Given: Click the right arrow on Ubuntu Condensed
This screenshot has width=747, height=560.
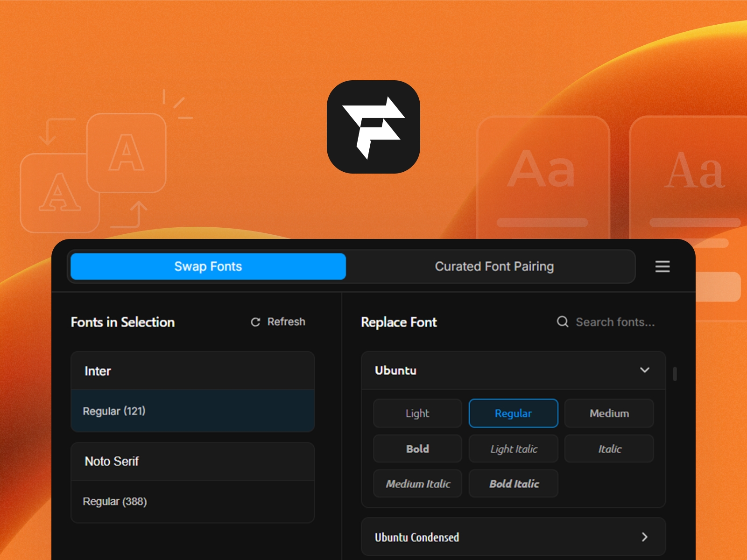Looking at the screenshot, I should (x=645, y=537).
